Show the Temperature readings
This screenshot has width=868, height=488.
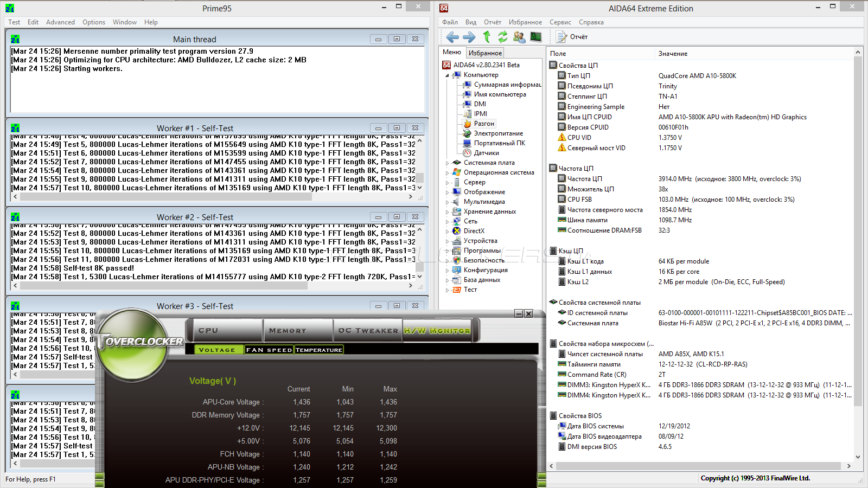(x=319, y=350)
